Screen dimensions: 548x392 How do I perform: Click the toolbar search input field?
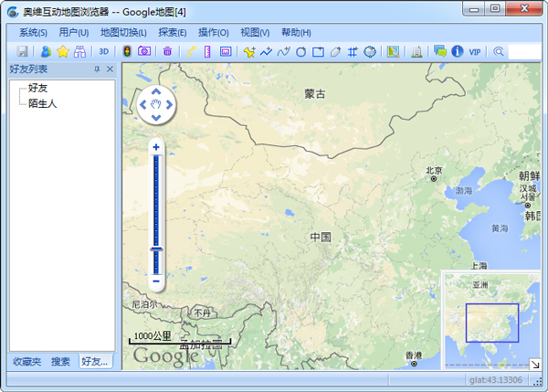(x=524, y=52)
